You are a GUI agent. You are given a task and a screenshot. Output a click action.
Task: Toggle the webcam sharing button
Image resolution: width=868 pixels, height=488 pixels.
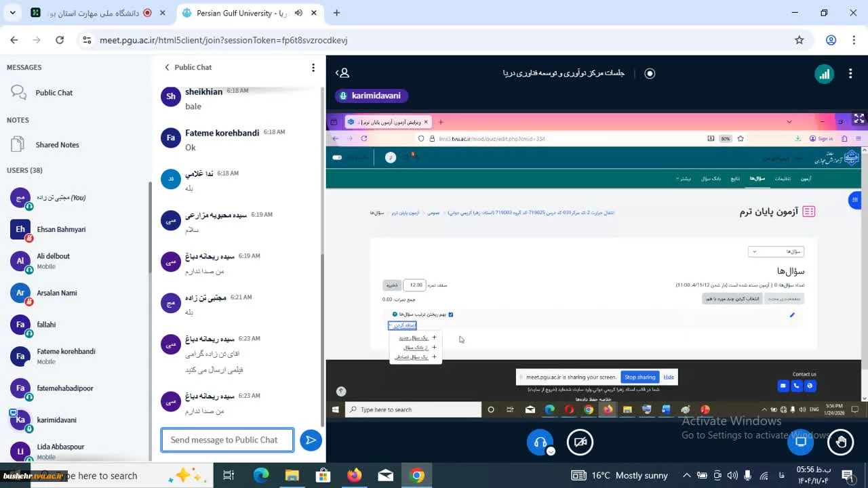pos(580,442)
